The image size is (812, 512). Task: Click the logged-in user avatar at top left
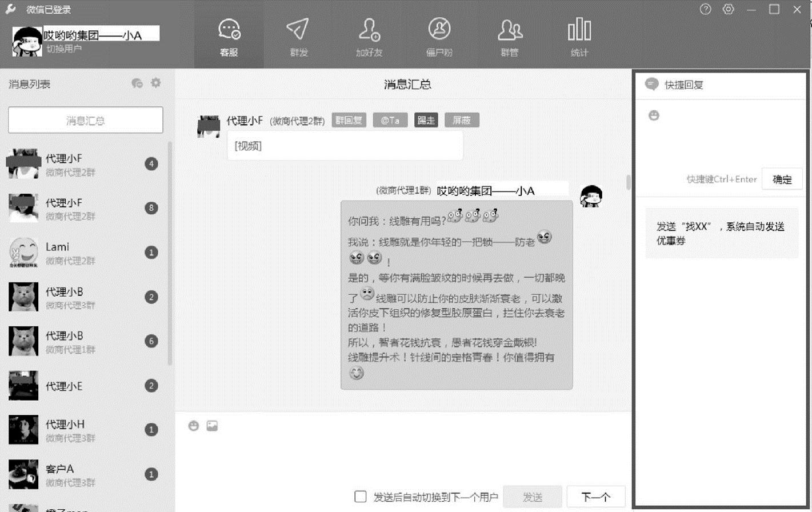[27, 41]
